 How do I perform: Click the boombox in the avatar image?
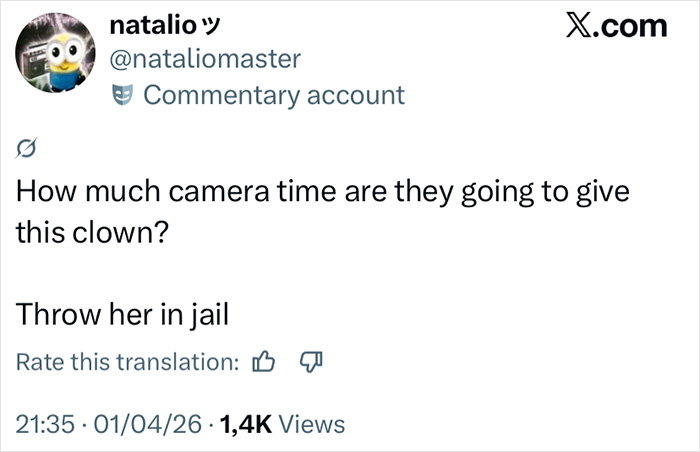click(x=36, y=58)
